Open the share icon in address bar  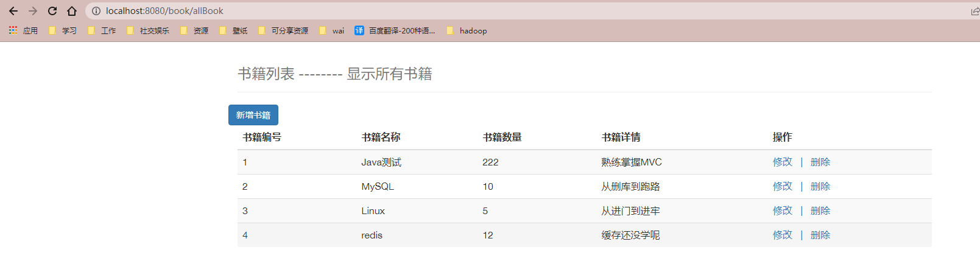tap(975, 11)
